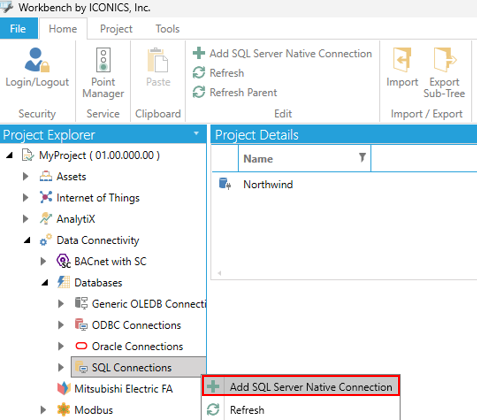Expand the BACnet with SC node
Viewport: 477px width, 420px height.
[43, 261]
